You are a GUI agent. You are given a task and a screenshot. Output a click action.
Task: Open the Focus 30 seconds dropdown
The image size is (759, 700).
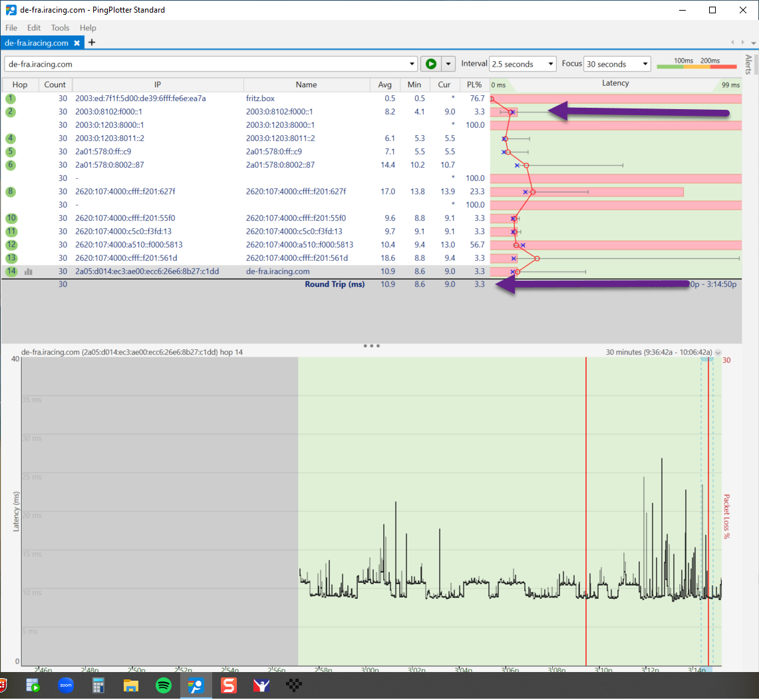617,64
